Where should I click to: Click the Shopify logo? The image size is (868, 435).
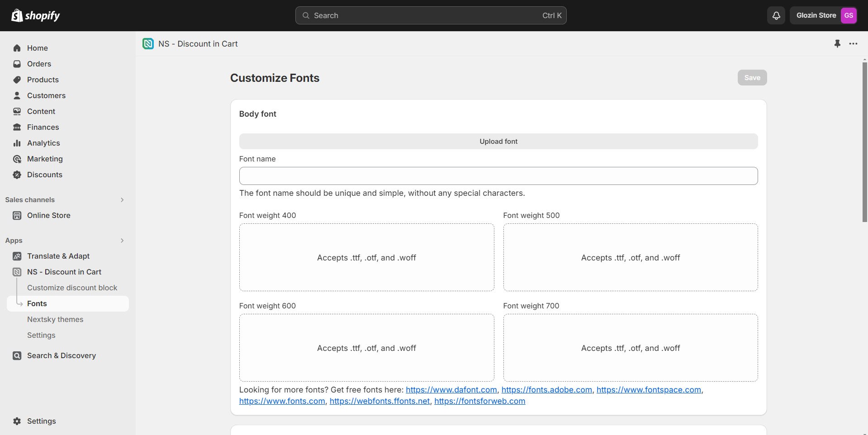tap(35, 15)
